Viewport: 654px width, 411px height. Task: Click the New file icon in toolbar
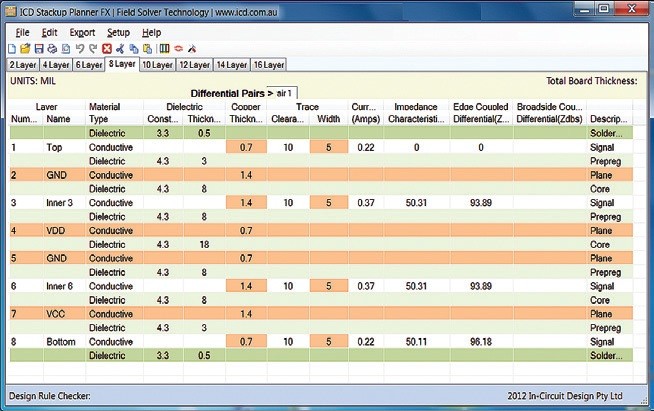(12, 48)
